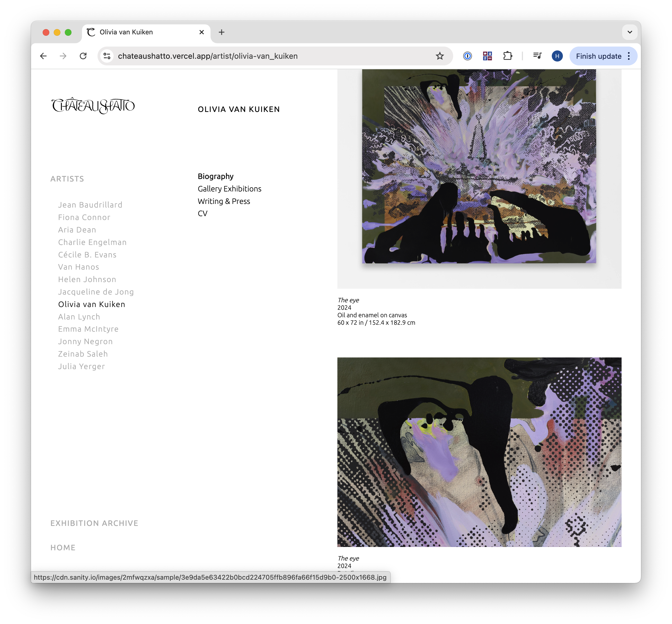The image size is (672, 624).
Task: Select the current artist Olivia van Kuiken
Action: pos(91,304)
